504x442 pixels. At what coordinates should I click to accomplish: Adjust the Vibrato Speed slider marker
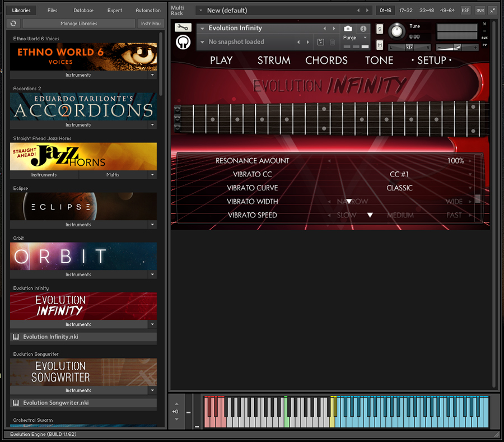pos(370,215)
